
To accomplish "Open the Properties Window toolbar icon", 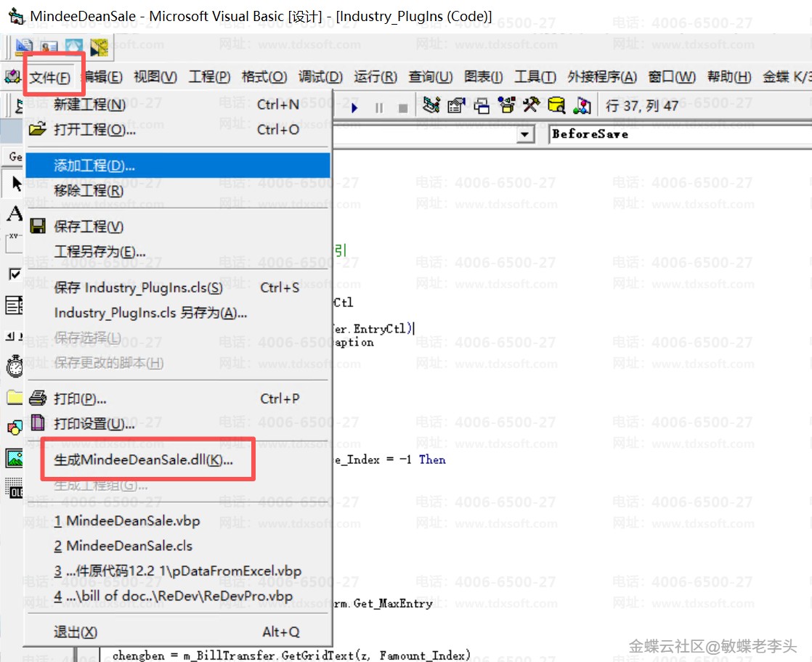I will [456, 105].
